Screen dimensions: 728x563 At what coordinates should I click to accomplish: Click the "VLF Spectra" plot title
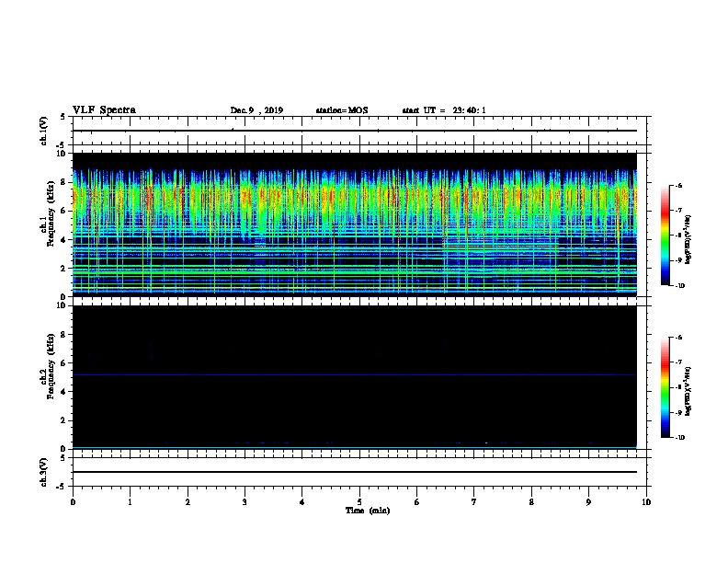pyautogui.click(x=104, y=110)
